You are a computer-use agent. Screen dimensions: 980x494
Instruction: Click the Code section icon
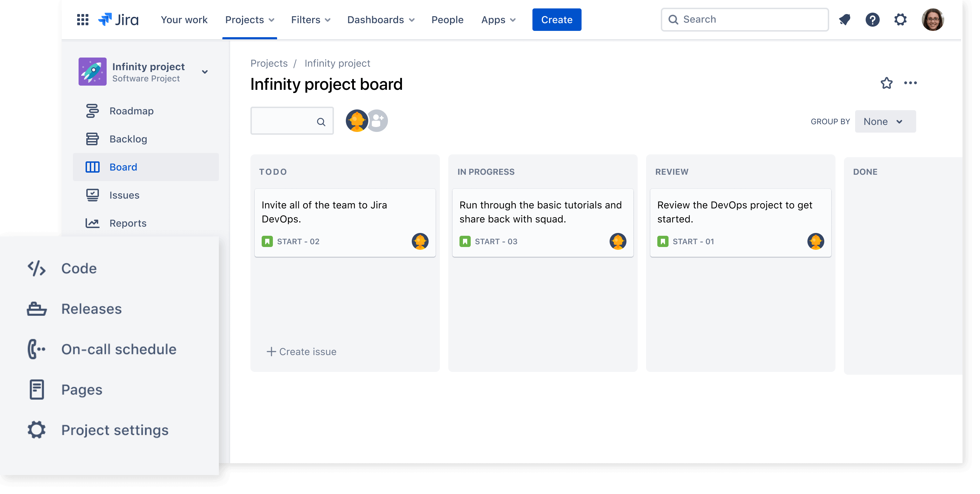tap(36, 268)
